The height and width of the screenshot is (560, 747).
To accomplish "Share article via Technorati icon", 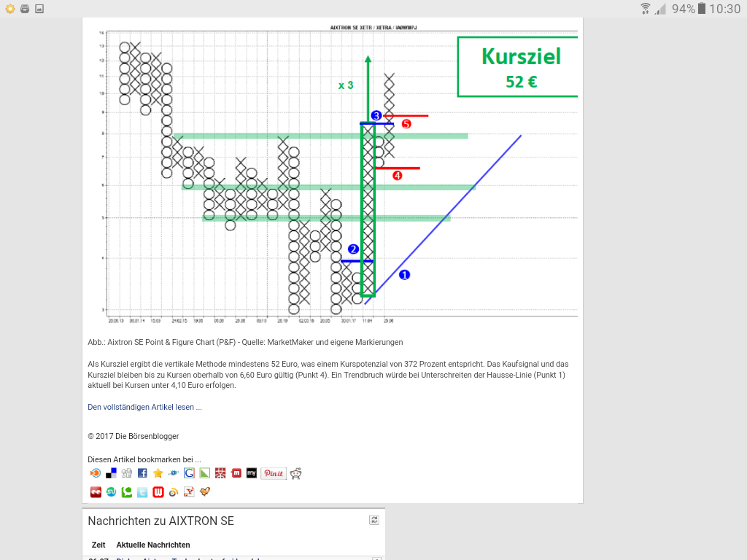I will pos(127,492).
